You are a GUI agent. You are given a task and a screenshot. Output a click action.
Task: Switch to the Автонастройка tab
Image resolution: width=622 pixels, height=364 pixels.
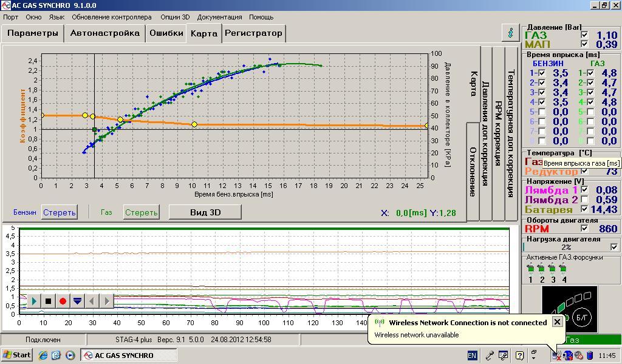[x=105, y=33]
